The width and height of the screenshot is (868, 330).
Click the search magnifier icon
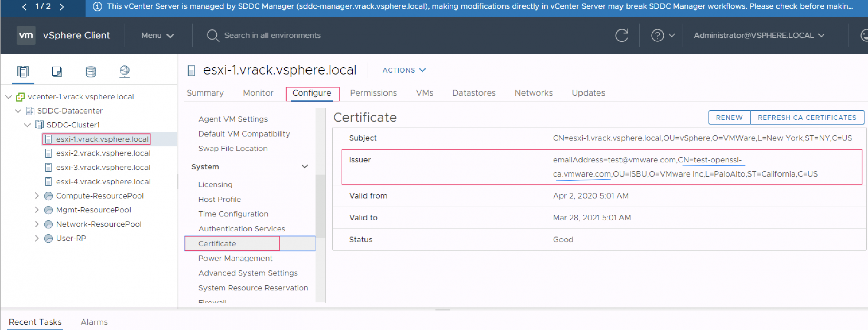[213, 35]
